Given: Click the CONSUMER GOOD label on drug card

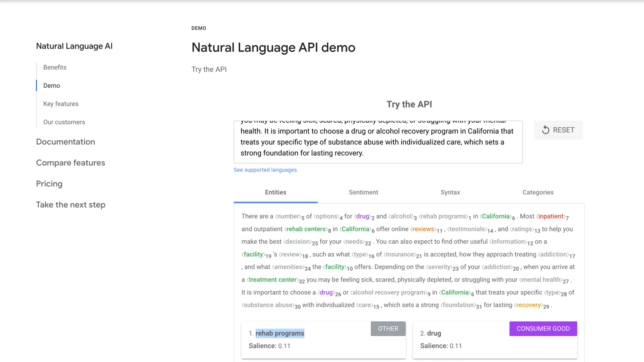Looking at the screenshot, I should pos(543,329).
